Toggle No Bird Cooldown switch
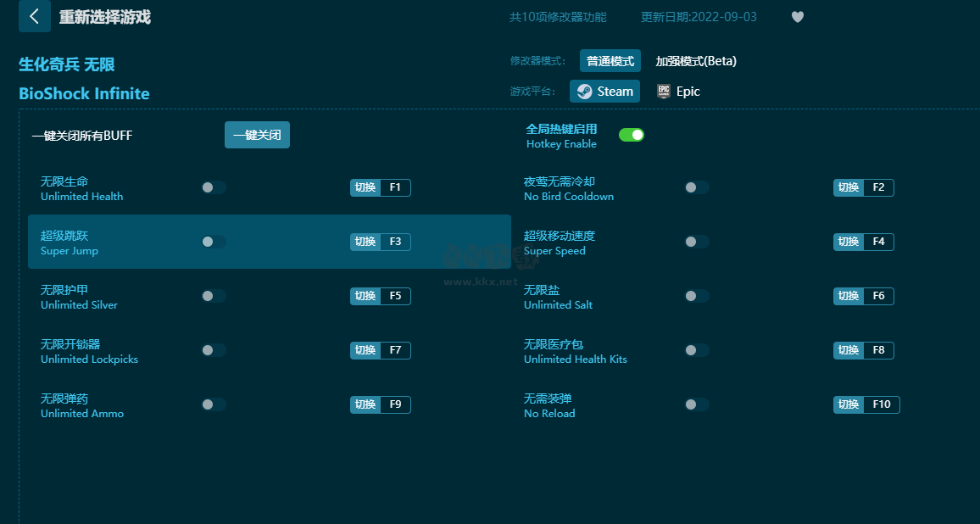The height and width of the screenshot is (524, 980). pos(696,187)
